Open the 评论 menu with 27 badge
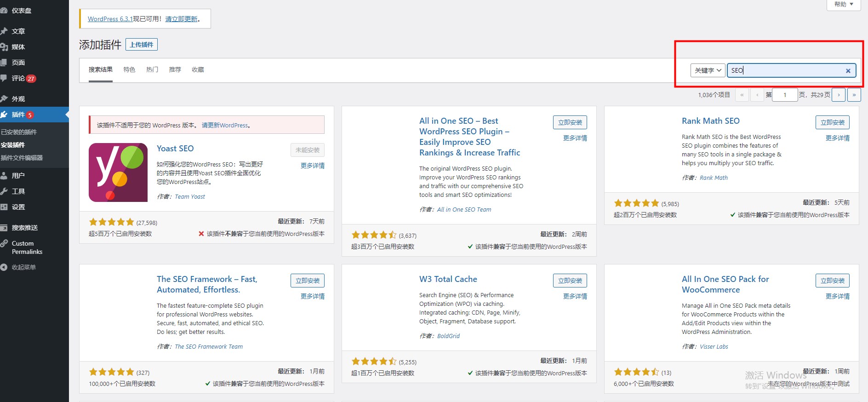868x402 pixels. click(34, 78)
